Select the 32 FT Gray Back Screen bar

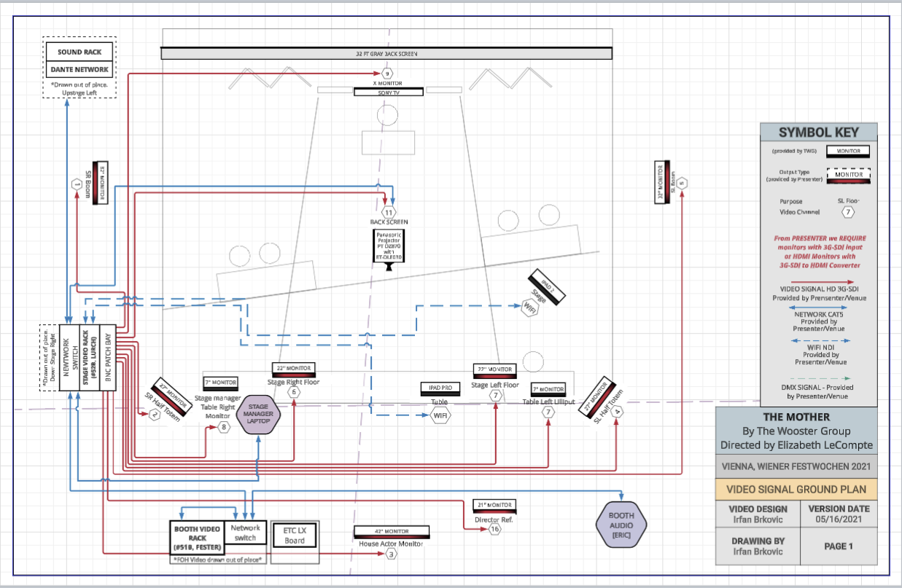[x=386, y=54]
